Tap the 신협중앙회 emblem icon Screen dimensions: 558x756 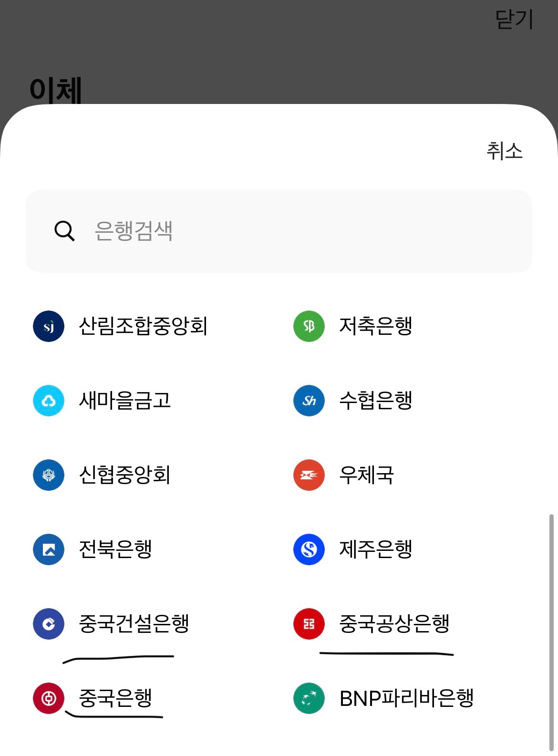point(49,475)
